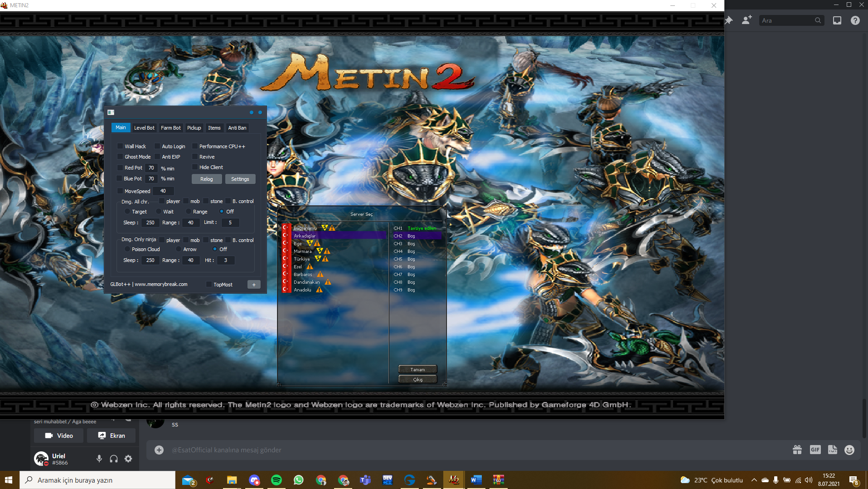Enable the Revive checkbox

point(195,157)
